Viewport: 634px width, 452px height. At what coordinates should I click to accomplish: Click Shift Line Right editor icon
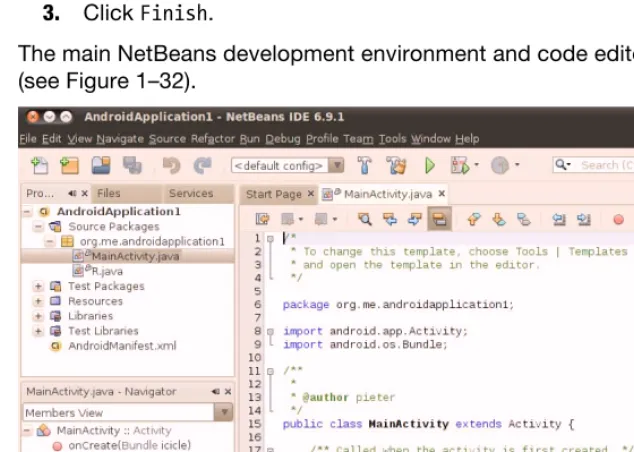coord(583,219)
